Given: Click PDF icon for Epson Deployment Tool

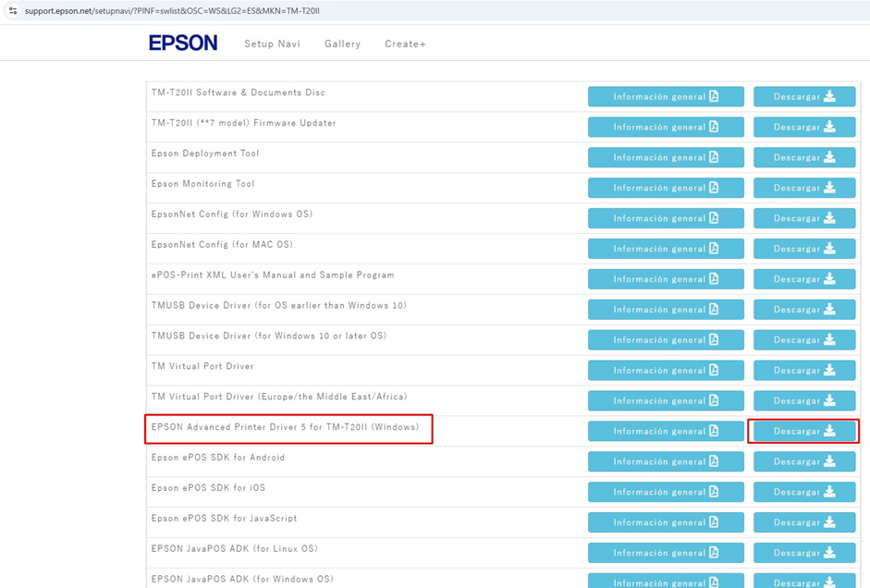Looking at the screenshot, I should point(714,157).
